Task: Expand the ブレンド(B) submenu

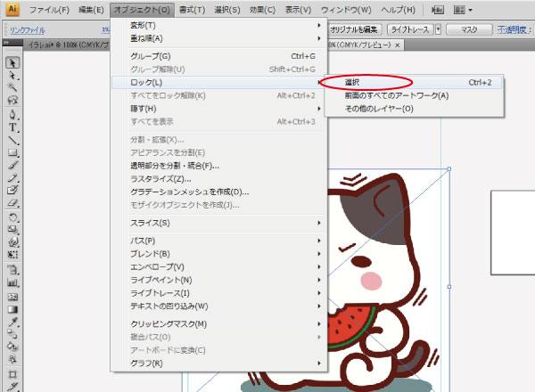Action: 219,254
